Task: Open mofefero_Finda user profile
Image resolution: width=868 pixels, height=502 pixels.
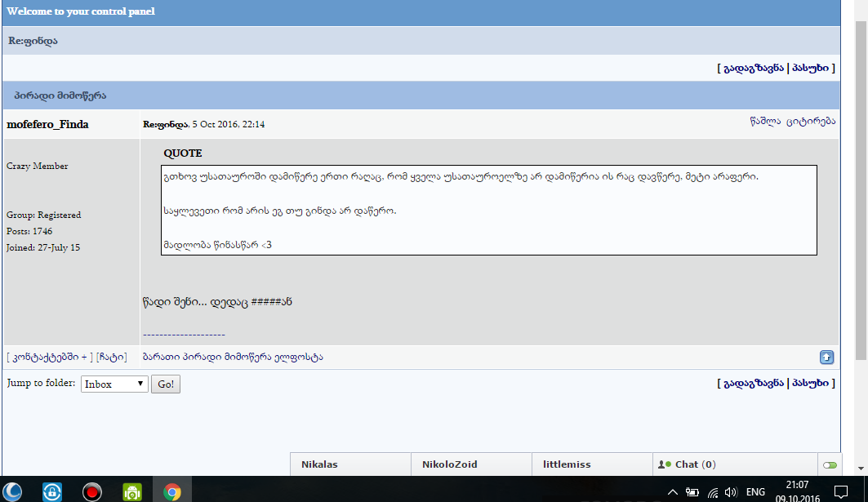Action: (x=47, y=124)
